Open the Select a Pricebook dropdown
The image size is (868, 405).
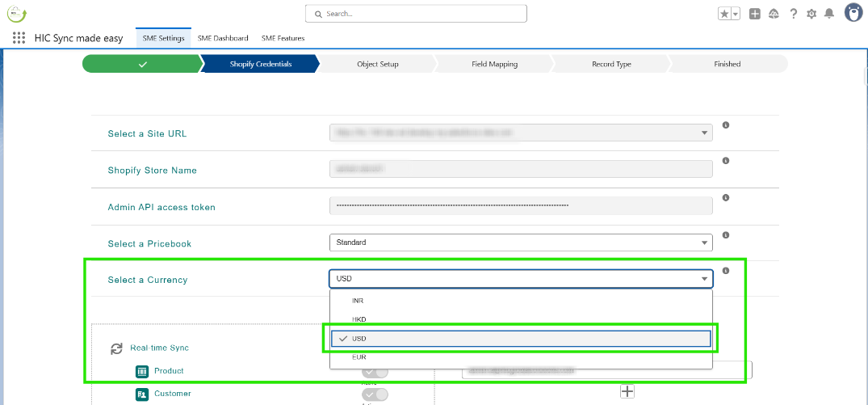pos(521,243)
